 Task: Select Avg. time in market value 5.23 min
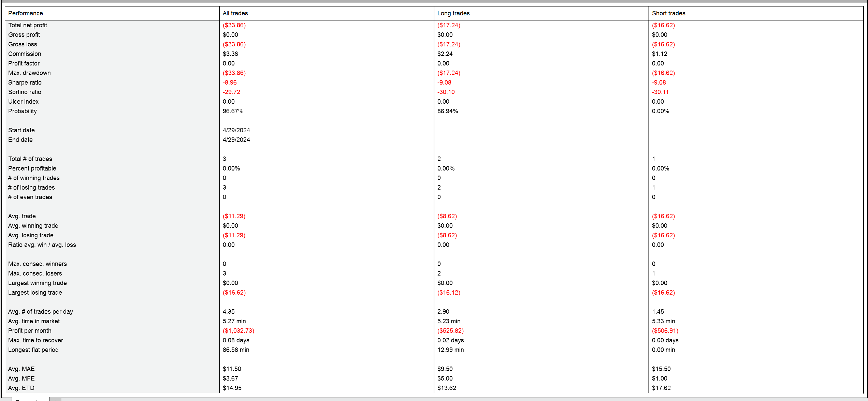[x=449, y=321]
